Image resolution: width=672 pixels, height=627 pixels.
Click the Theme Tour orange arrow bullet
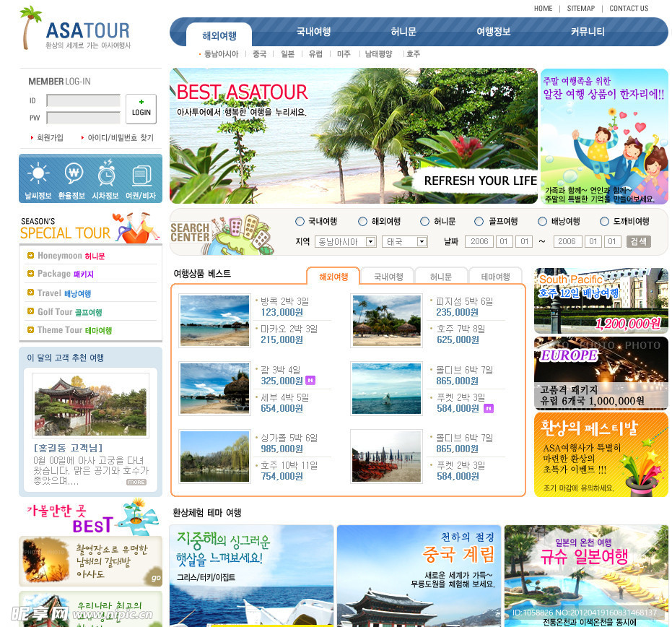coord(30,330)
